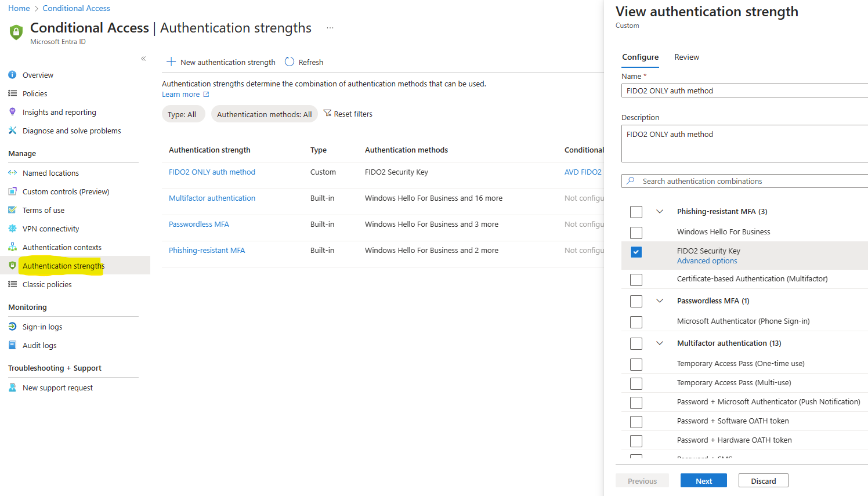
Task: Go to Home in the breadcrumb
Action: (19, 8)
